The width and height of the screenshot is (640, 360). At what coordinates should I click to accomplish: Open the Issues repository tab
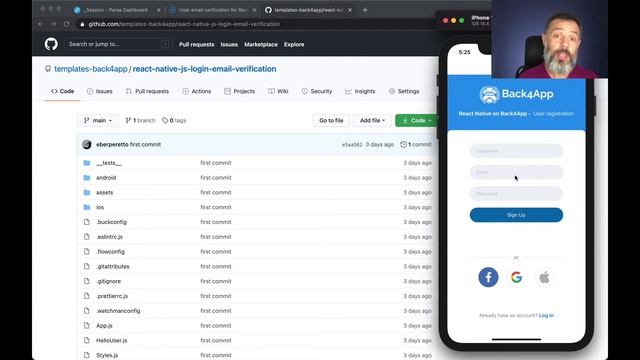tap(100, 91)
